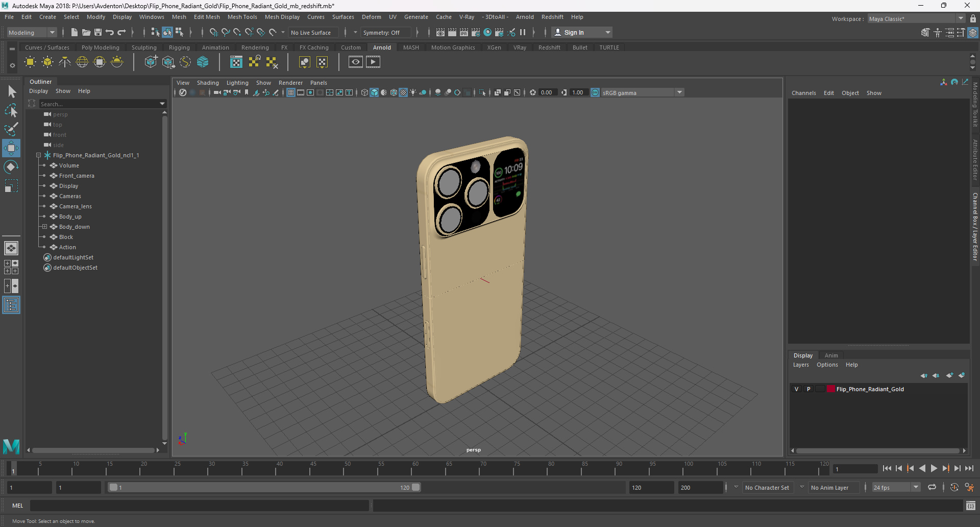The width and height of the screenshot is (980, 527).
Task: Open the Outliner layout icon
Action: [x=11, y=305]
